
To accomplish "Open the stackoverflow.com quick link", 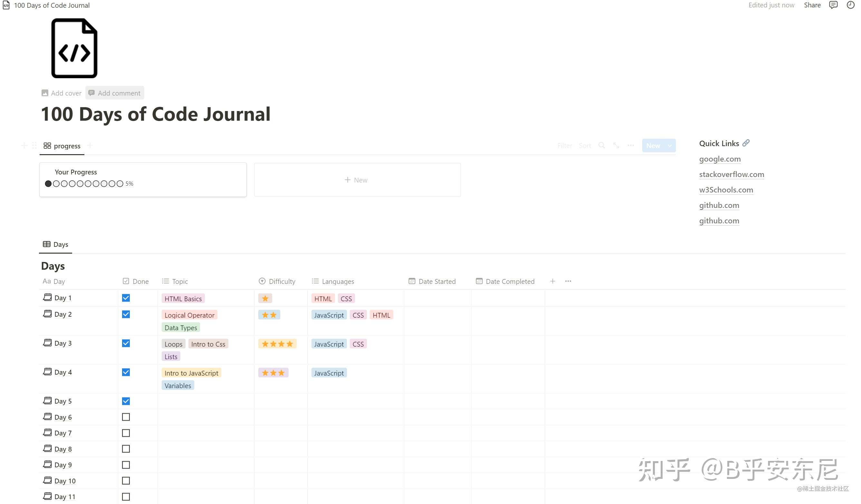I will [x=731, y=174].
